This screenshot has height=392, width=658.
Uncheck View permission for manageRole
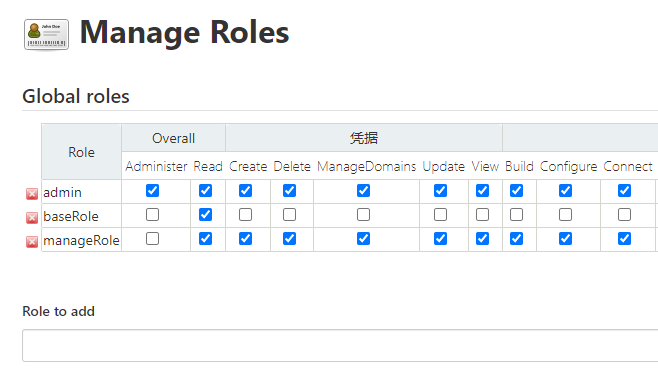(x=483, y=238)
